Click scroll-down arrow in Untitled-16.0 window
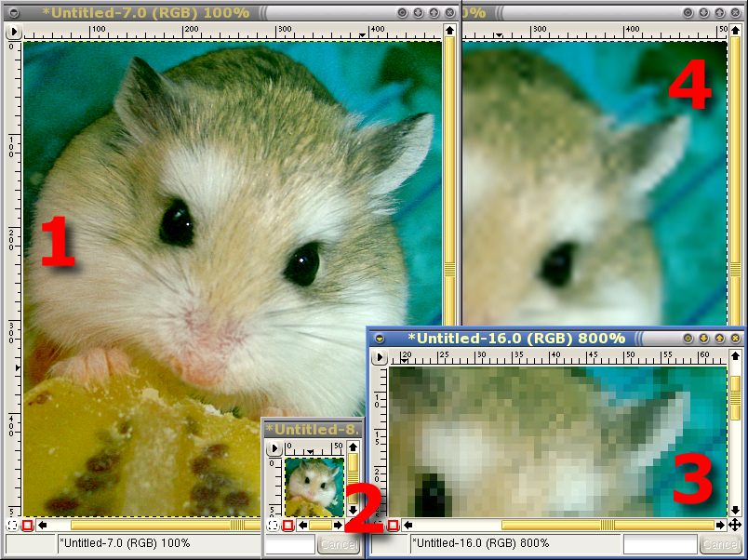 click(735, 510)
